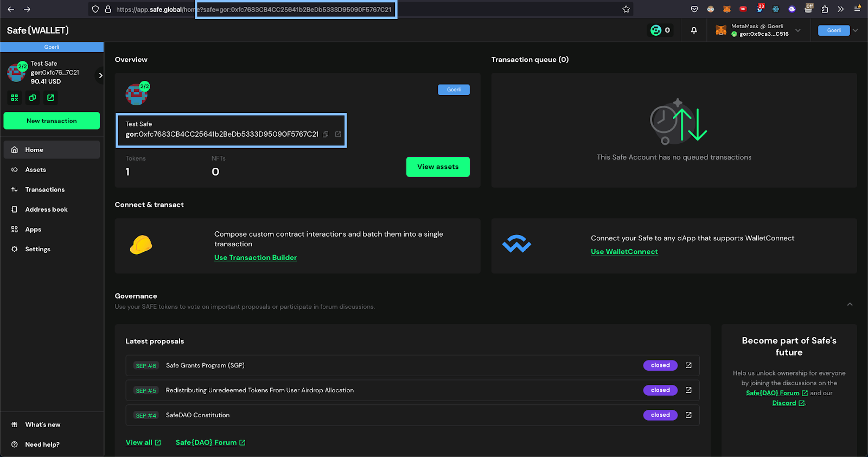Image resolution: width=868 pixels, height=457 pixels.
Task: Open Settings in the sidebar
Action: 52,249
